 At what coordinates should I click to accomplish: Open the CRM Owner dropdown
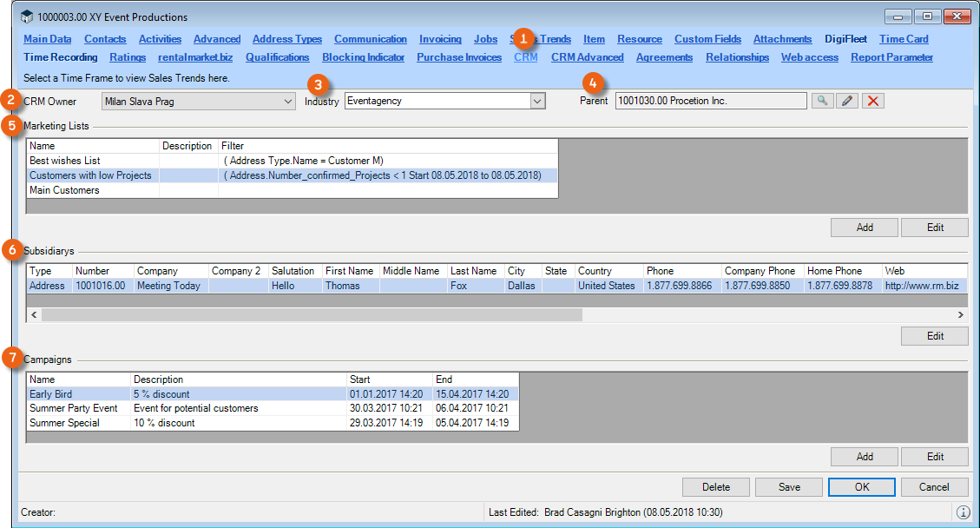[288, 102]
